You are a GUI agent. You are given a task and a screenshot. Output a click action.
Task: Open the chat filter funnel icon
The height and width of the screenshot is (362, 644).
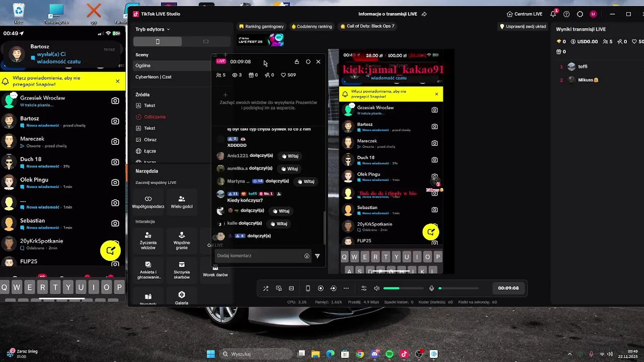click(317, 256)
